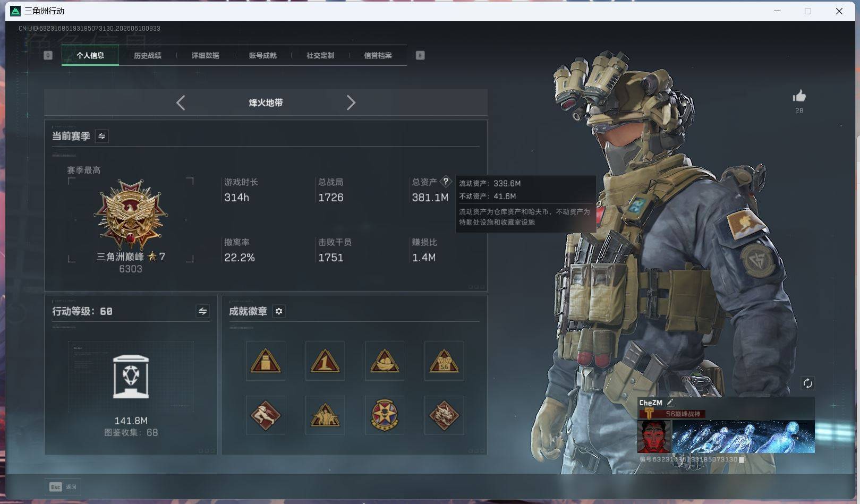Click the 不动资产: 41.6M tooltip line
860x504 pixels.
(488, 197)
